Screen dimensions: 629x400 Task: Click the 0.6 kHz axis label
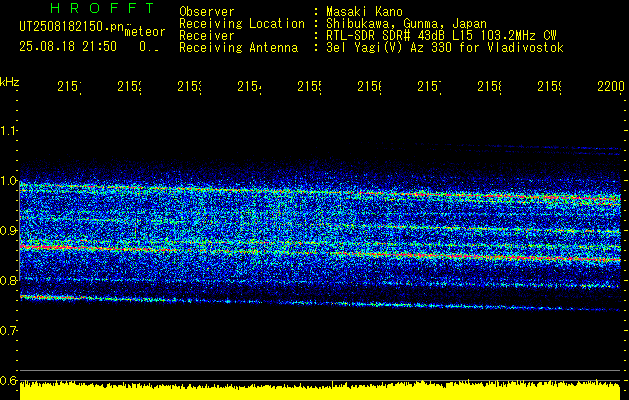tap(9, 380)
